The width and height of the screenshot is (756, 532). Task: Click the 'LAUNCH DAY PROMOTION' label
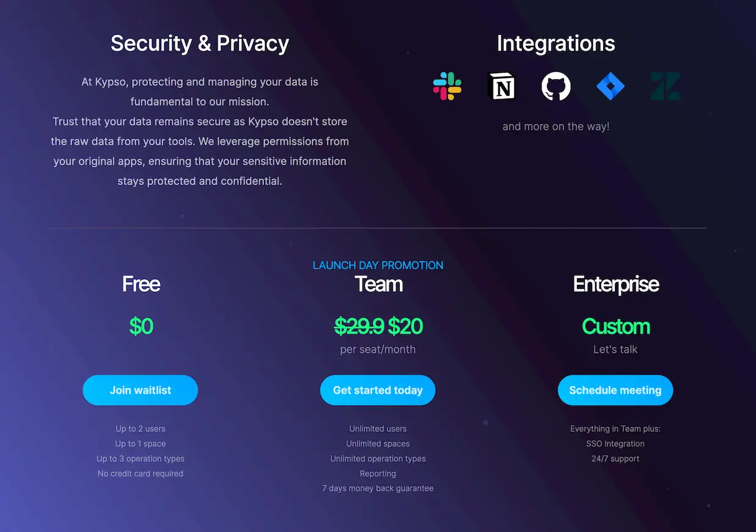[378, 265]
